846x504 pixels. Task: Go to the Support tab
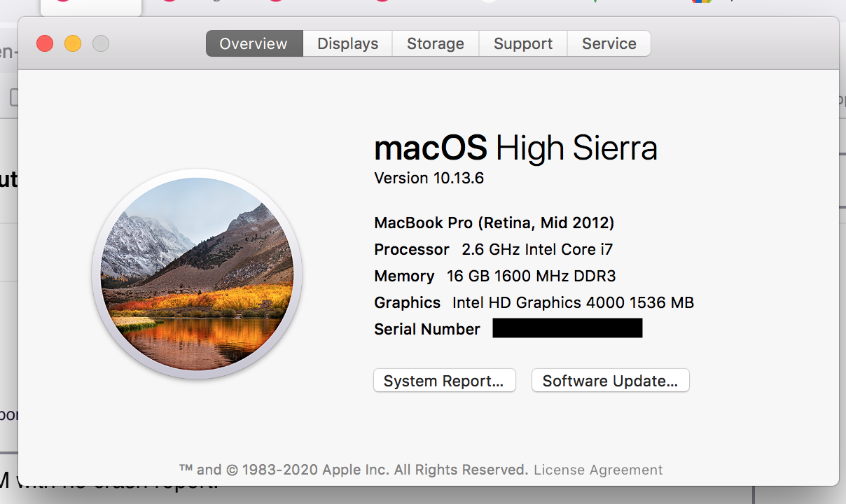point(523,43)
